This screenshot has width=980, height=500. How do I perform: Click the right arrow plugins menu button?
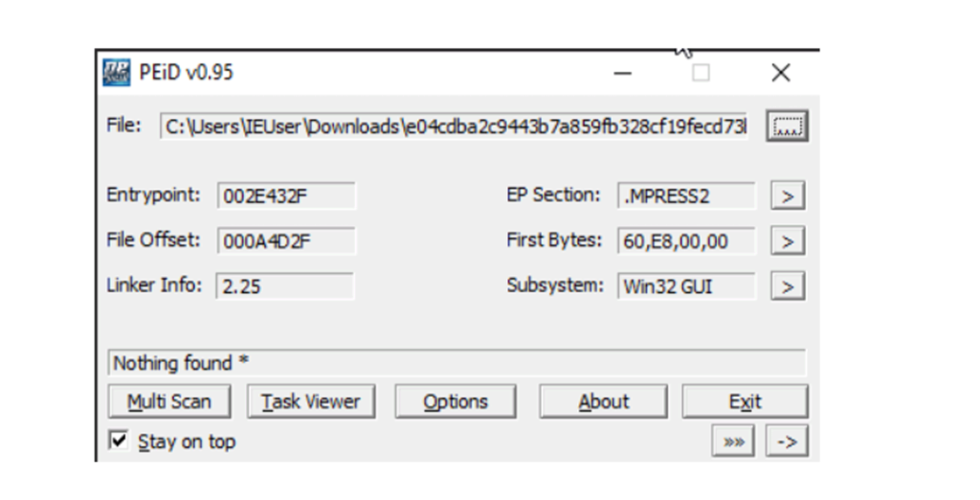787,442
